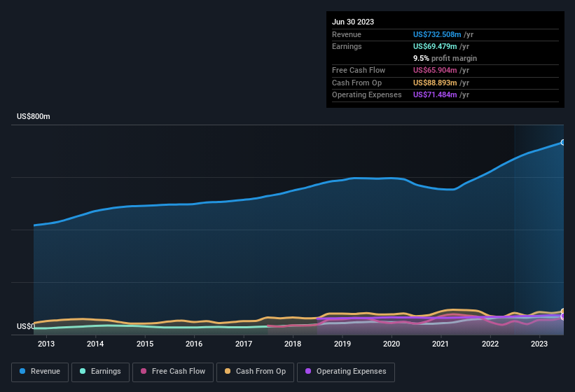Click the 9.5% profit margin text
This screenshot has width=575, height=392.
pyautogui.click(x=445, y=58)
